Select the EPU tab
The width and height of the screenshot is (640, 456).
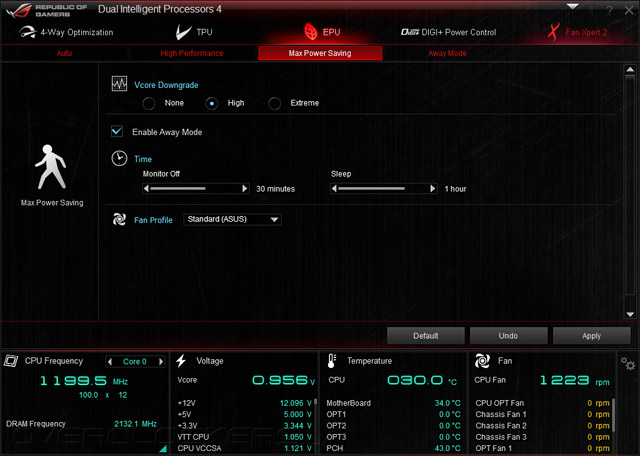tap(322, 32)
